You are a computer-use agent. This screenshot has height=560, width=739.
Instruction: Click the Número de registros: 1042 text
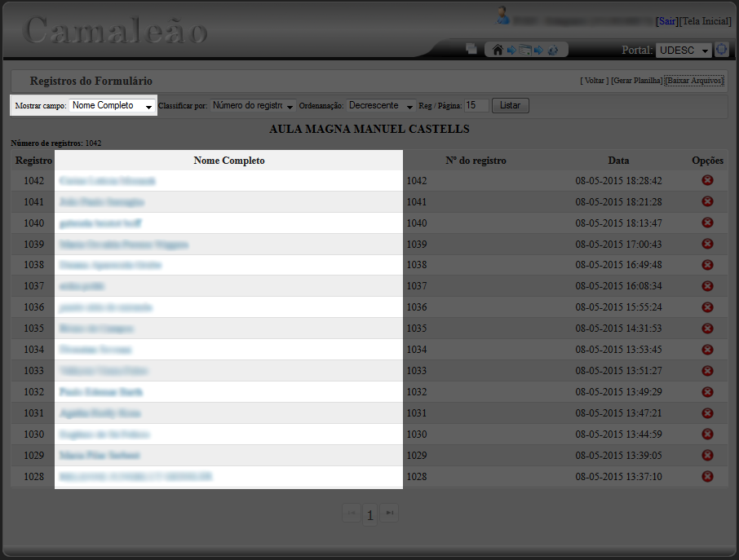point(56,143)
